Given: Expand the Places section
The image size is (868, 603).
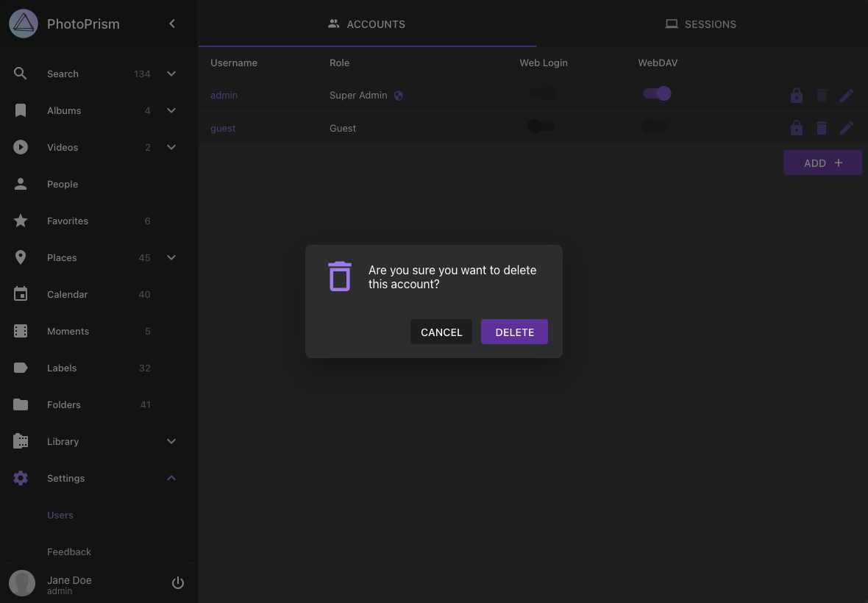Looking at the screenshot, I should pyautogui.click(x=171, y=257).
